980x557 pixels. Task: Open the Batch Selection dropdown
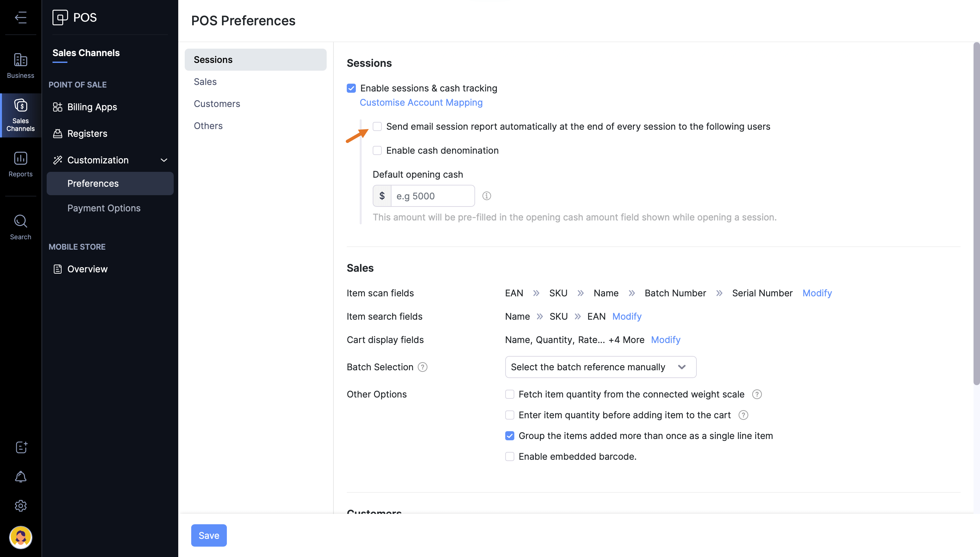600,367
